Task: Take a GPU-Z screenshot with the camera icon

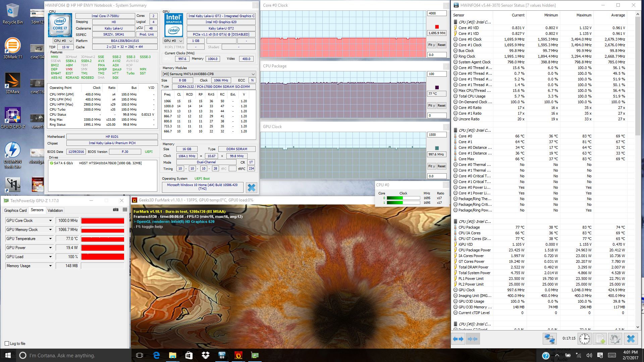Action: pos(116,209)
